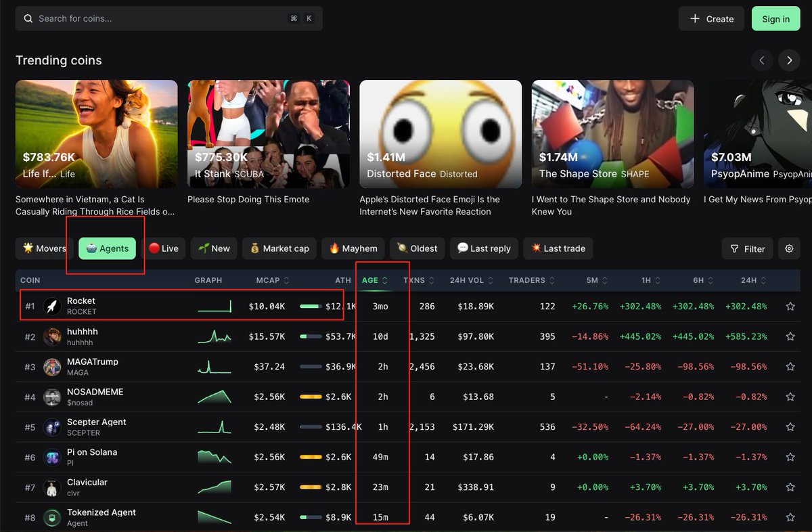The width and height of the screenshot is (812, 532).
Task: Open the Scepter Agent price graph
Action: (215, 427)
